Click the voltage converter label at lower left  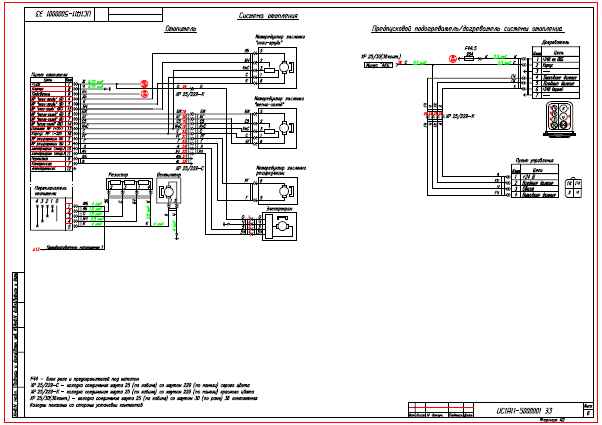pos(74,248)
